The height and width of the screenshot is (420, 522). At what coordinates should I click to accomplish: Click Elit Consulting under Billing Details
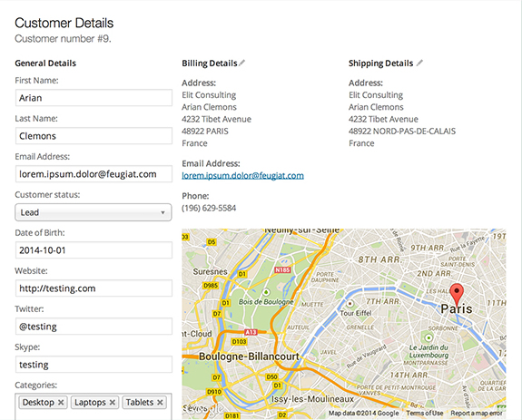coord(209,95)
